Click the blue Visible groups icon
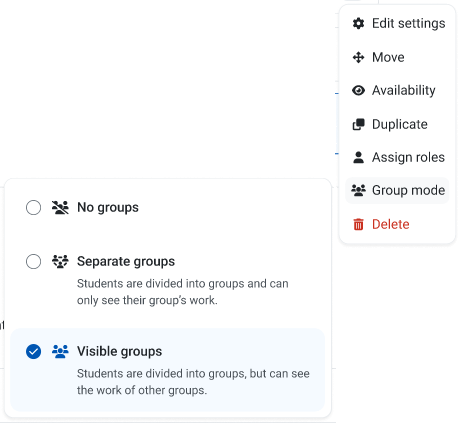Image resolution: width=461 pixels, height=424 pixels. click(60, 351)
